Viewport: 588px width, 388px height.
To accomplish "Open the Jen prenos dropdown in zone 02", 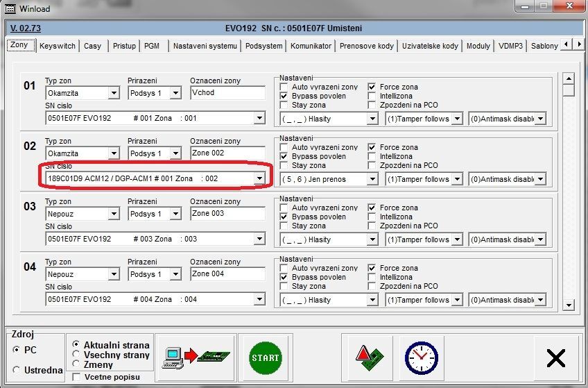I will click(372, 179).
